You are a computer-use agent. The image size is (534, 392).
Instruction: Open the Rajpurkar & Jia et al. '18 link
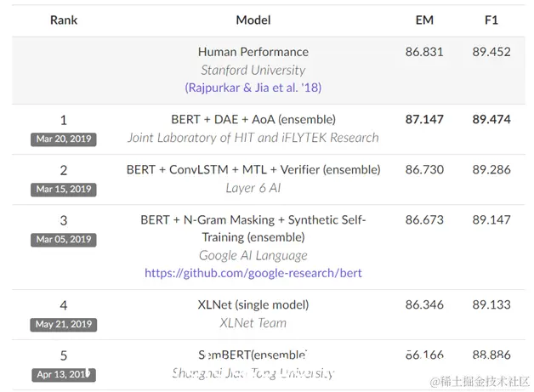tap(253, 88)
